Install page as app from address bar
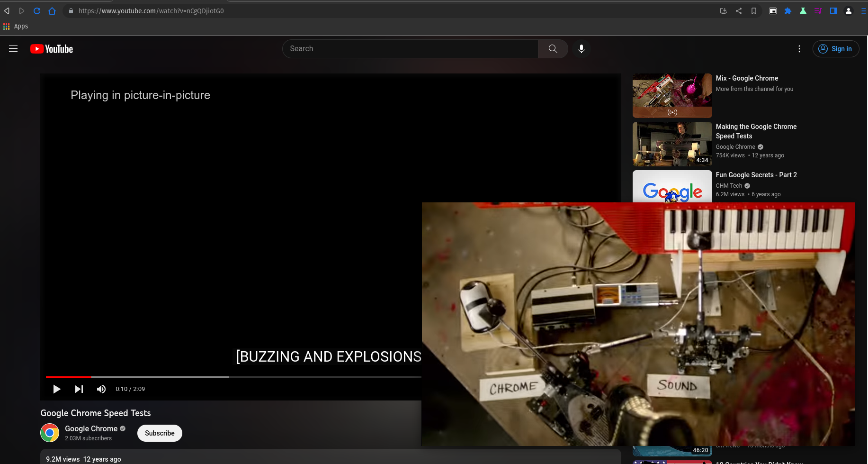 click(724, 10)
